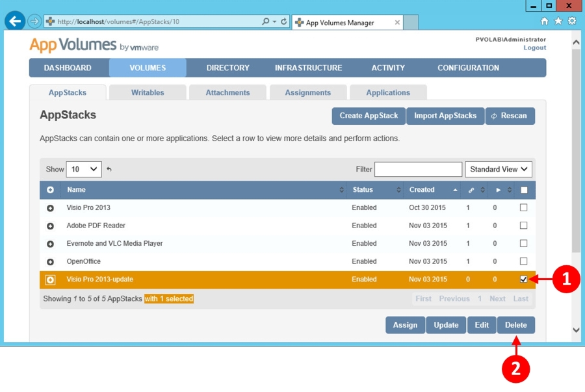Expand the Visio Pro 2013-update row
This screenshot has height=392, width=585.
(x=50, y=280)
